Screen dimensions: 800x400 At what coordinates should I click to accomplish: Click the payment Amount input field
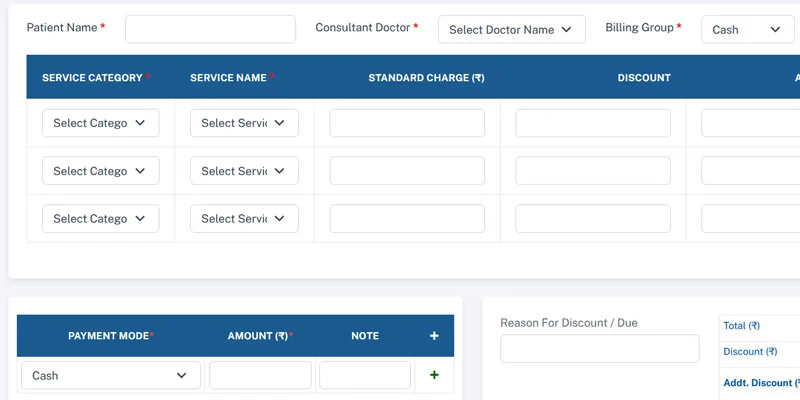click(x=260, y=376)
